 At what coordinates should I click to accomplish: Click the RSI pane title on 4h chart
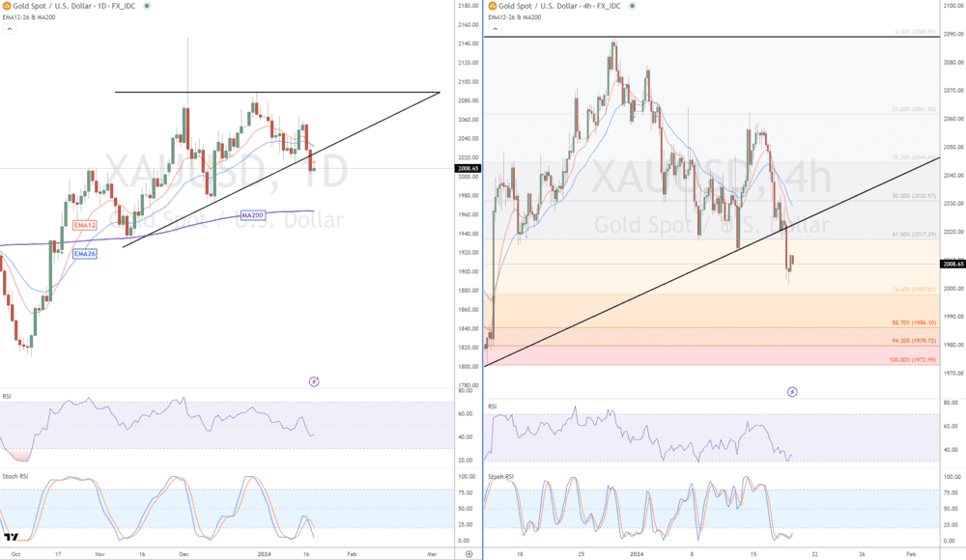tap(493, 406)
